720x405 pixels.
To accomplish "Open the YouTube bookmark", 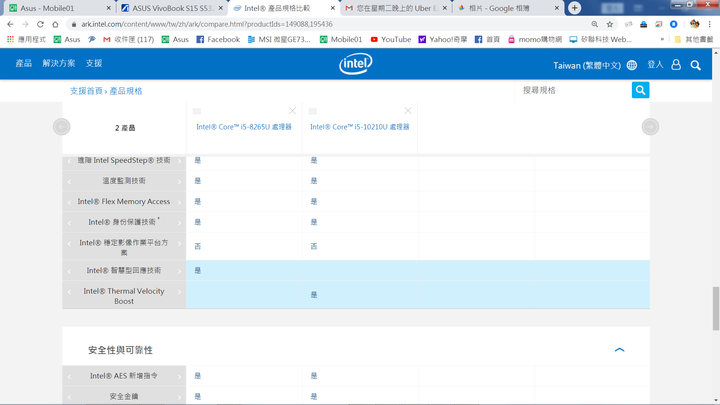I will click(x=391, y=39).
